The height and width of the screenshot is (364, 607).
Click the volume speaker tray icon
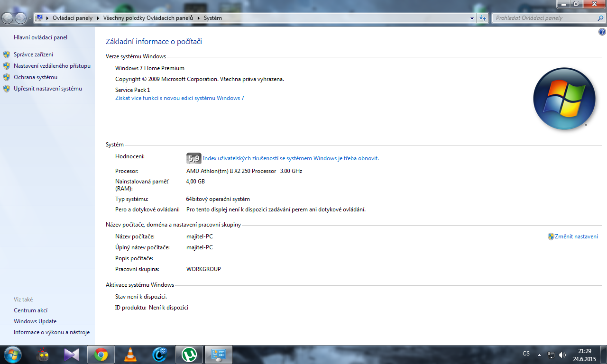coord(562,355)
